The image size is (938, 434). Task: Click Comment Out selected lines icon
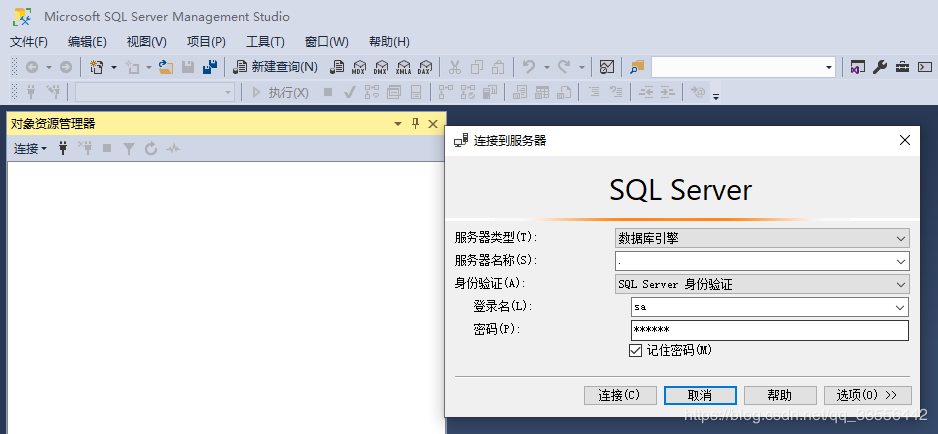point(593,92)
